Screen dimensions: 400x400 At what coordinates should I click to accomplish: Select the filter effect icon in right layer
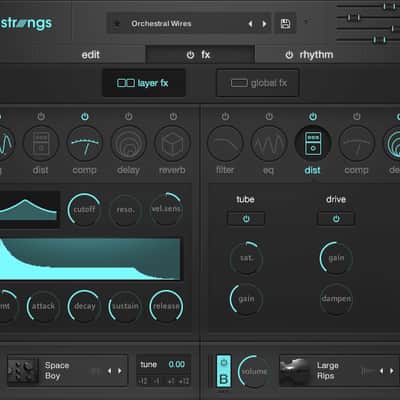(x=225, y=144)
